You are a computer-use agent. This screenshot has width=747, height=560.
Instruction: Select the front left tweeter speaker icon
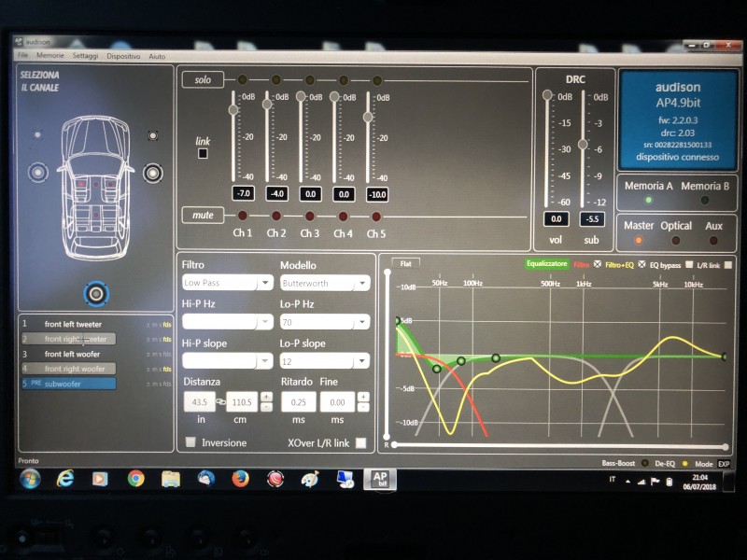(x=37, y=134)
